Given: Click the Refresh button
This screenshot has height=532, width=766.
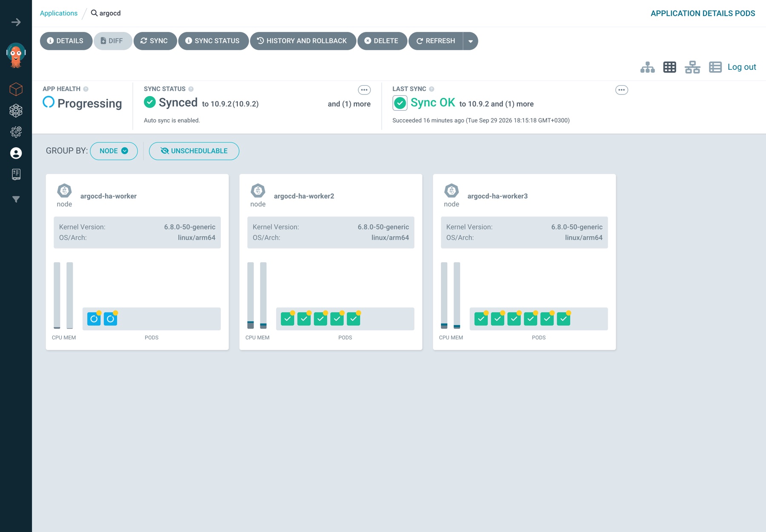Looking at the screenshot, I should 436,41.
